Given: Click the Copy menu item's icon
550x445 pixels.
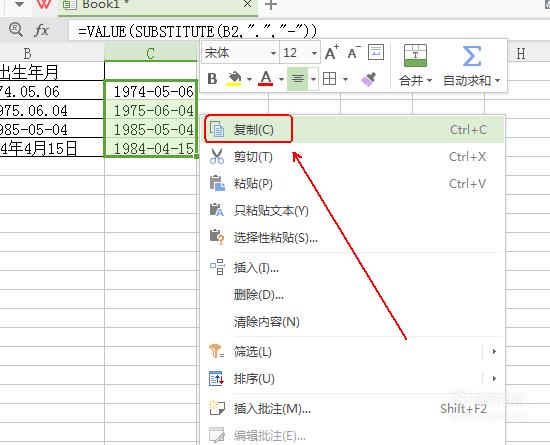Looking at the screenshot, I should pos(217,129).
